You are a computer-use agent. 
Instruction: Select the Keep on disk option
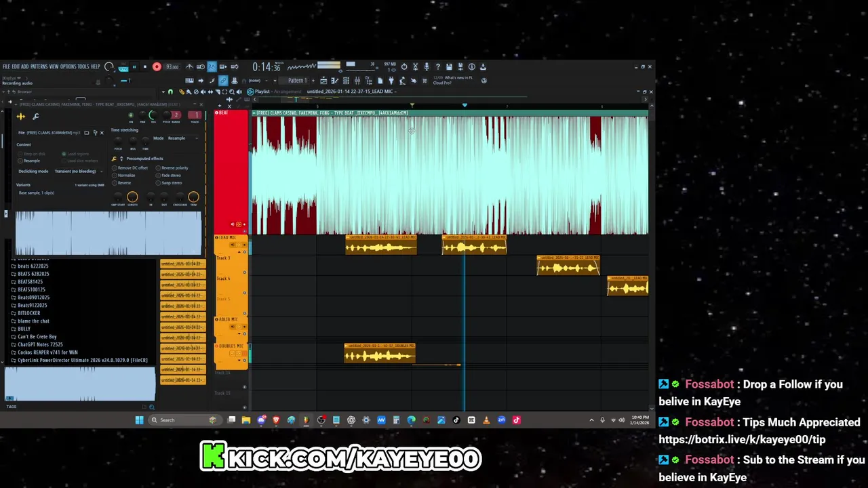coord(31,154)
